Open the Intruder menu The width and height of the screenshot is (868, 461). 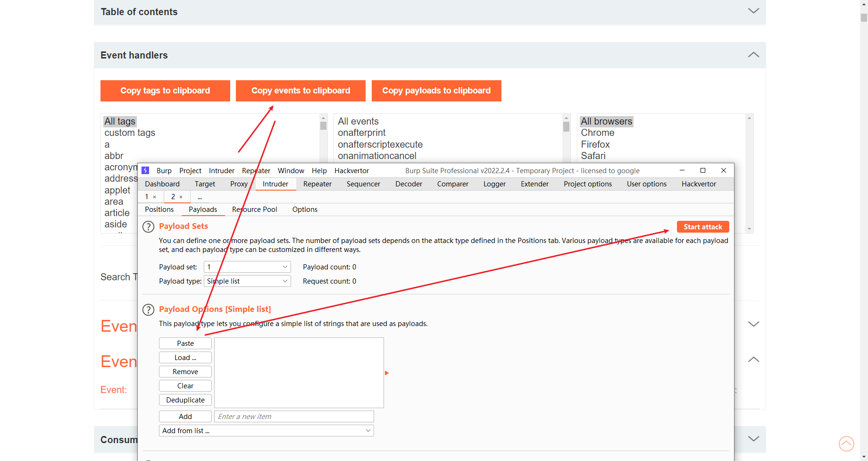(222, 171)
